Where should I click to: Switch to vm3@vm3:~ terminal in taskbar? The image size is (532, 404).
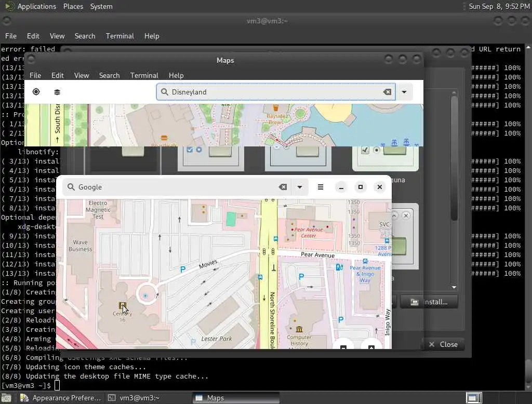(x=148, y=398)
